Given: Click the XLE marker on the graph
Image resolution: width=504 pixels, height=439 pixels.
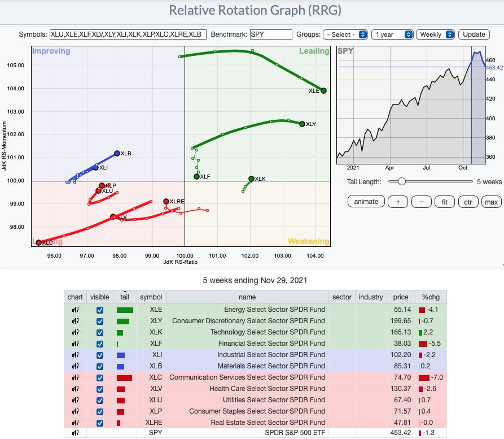Looking at the screenshot, I should point(324,91).
